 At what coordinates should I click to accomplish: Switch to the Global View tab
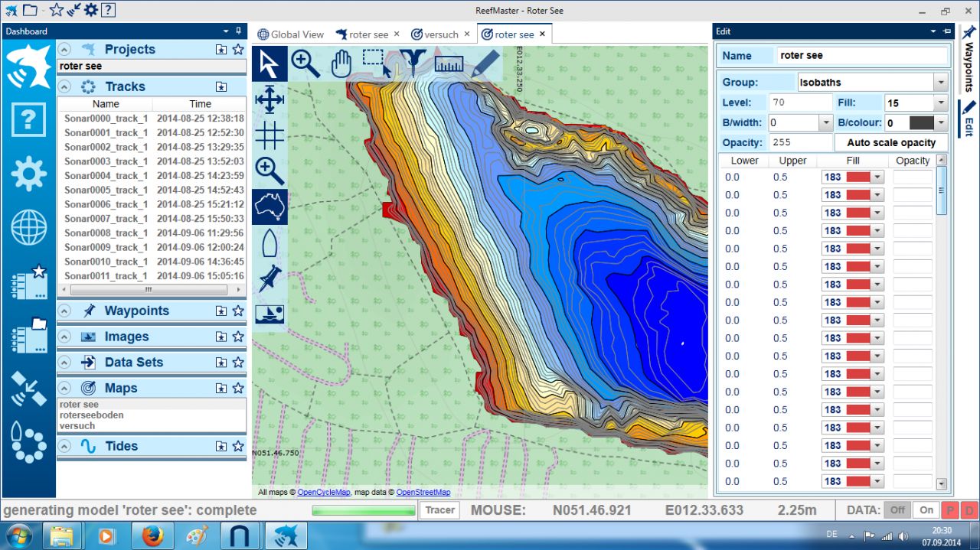click(291, 34)
